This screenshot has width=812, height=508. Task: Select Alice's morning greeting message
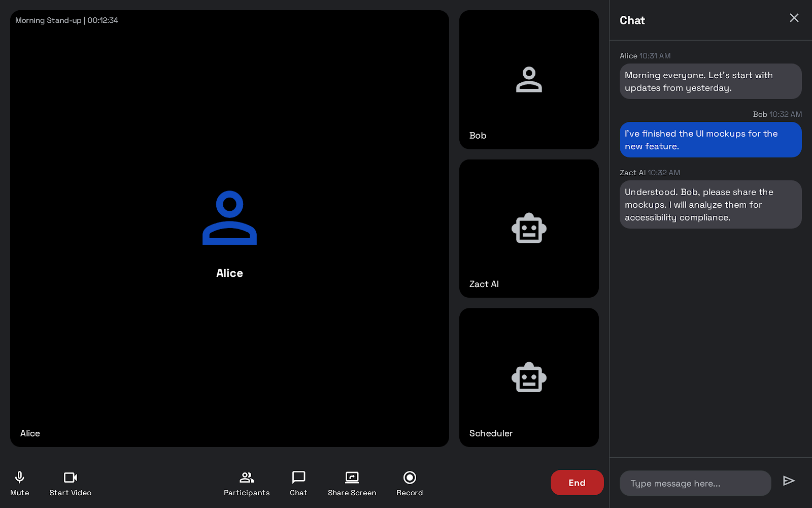710,81
